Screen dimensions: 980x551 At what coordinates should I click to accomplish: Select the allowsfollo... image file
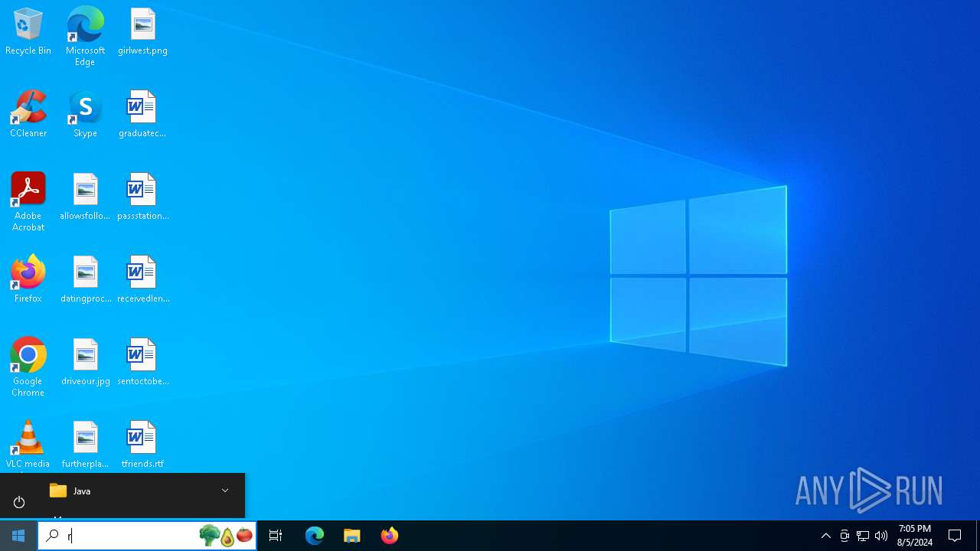click(85, 197)
